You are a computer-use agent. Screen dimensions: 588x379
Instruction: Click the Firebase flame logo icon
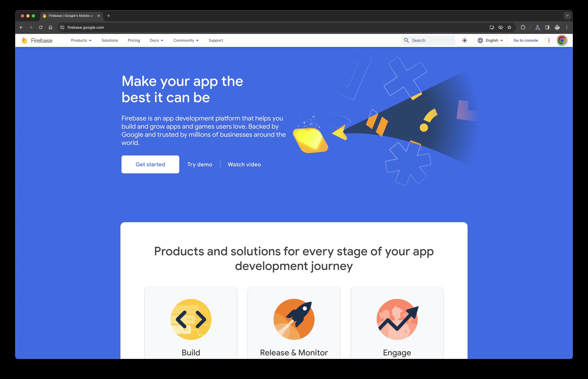24,40
